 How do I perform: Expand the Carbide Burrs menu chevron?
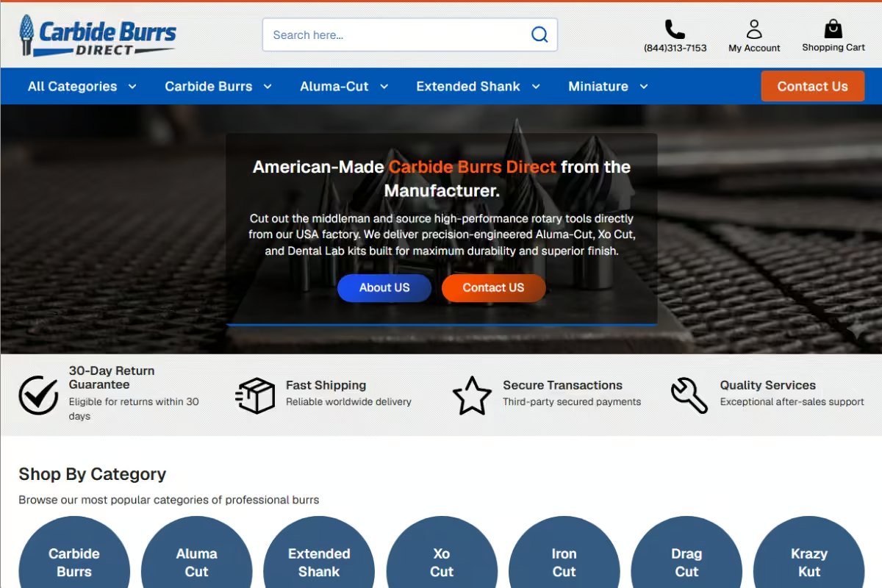click(268, 87)
